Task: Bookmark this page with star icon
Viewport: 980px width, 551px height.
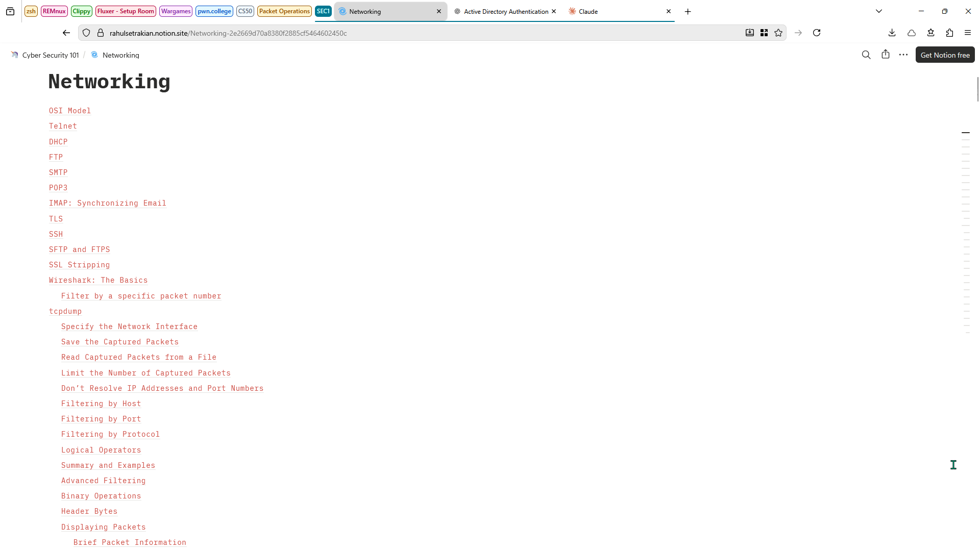Action: [x=778, y=33]
